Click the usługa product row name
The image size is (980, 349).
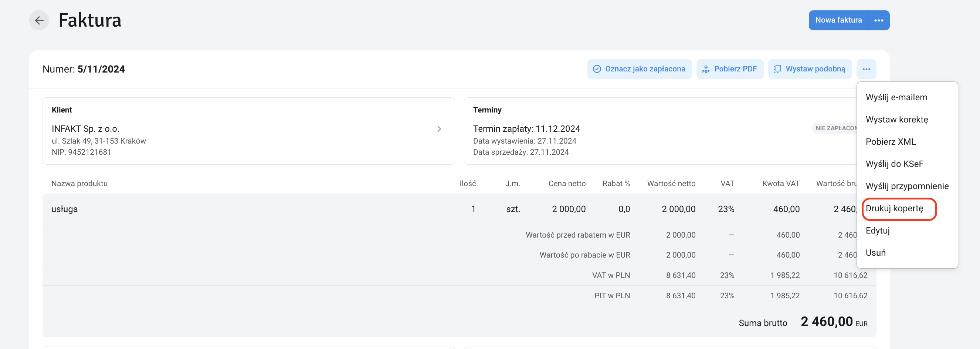coord(65,209)
